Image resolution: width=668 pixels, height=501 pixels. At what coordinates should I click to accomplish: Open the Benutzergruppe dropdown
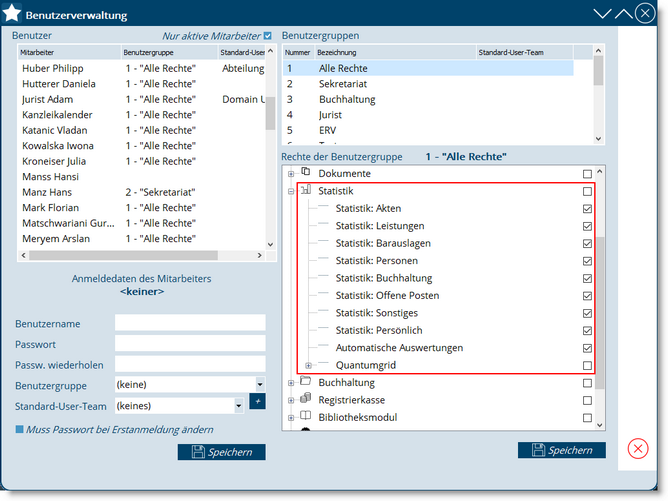click(x=260, y=384)
